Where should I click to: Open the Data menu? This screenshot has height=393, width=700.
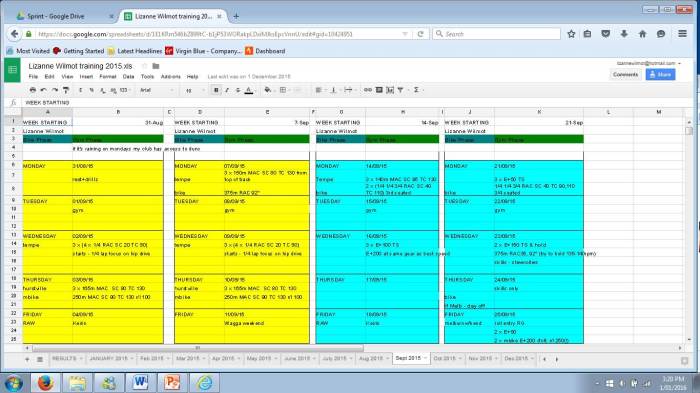(129, 77)
